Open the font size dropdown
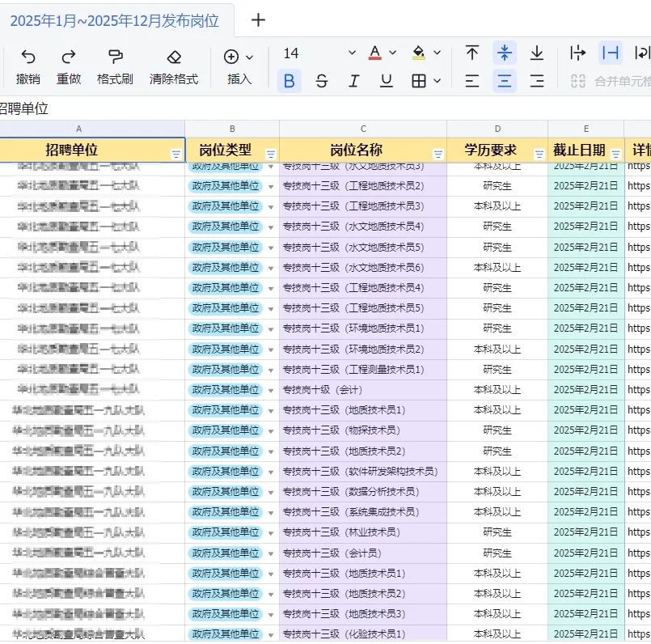The image size is (651, 644). [352, 53]
